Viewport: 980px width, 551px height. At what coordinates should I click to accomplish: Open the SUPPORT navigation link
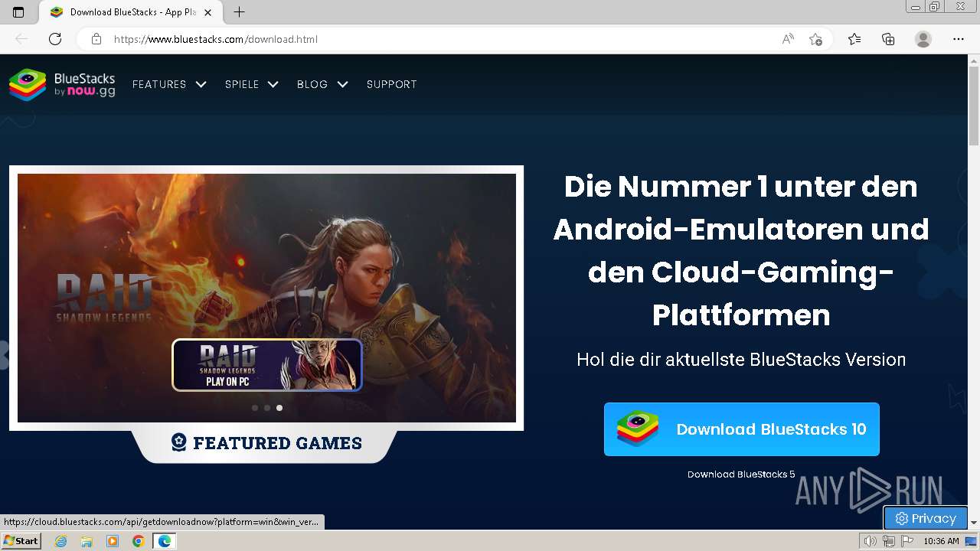(x=391, y=84)
